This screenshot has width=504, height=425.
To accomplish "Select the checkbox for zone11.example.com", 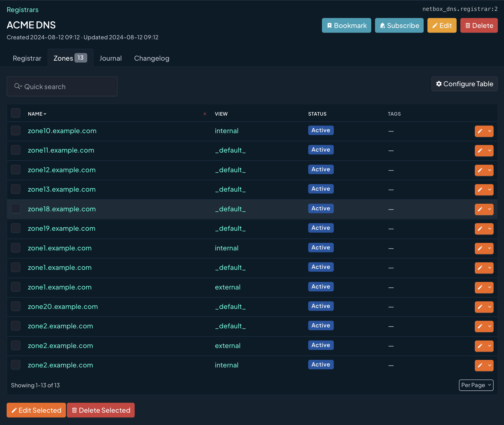I will point(16,150).
